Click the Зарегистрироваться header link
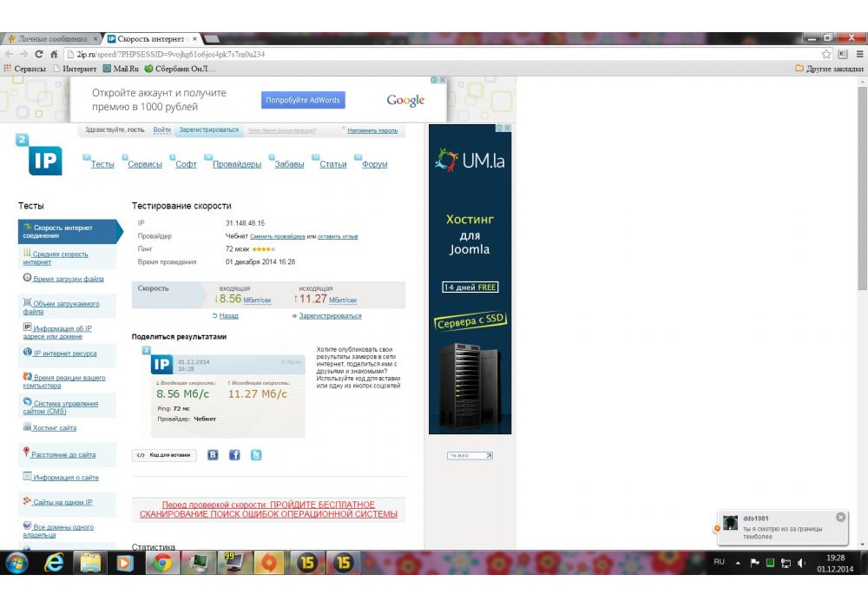868x608 pixels. 208,129
